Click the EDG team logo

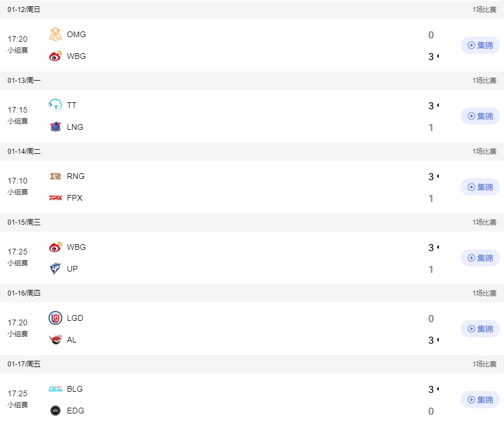(x=55, y=411)
